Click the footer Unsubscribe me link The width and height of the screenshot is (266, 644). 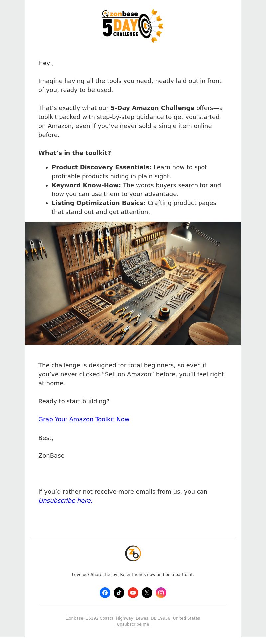click(x=133, y=624)
